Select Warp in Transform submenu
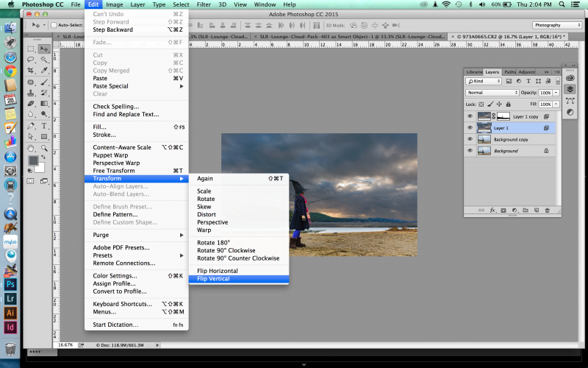The width and height of the screenshot is (588, 368). [239, 230]
